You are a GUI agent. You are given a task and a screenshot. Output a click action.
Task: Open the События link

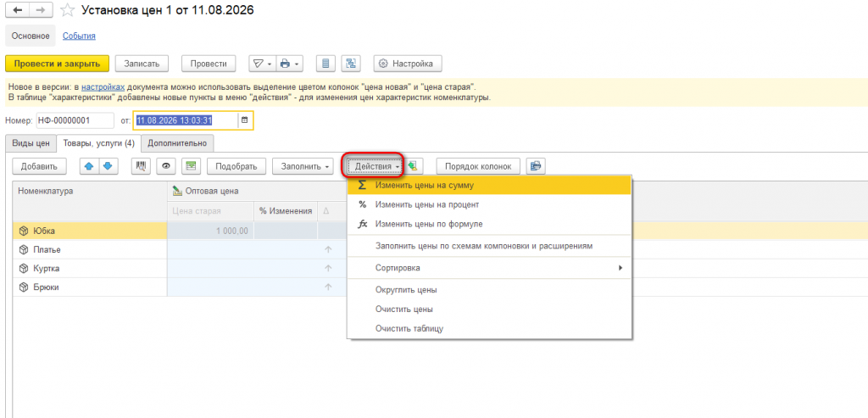[79, 36]
